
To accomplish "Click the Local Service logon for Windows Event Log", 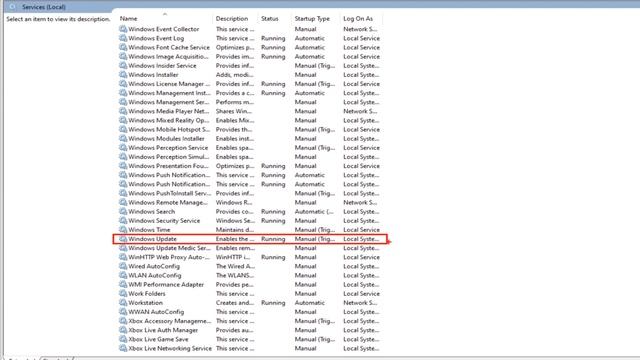I will point(361,38).
